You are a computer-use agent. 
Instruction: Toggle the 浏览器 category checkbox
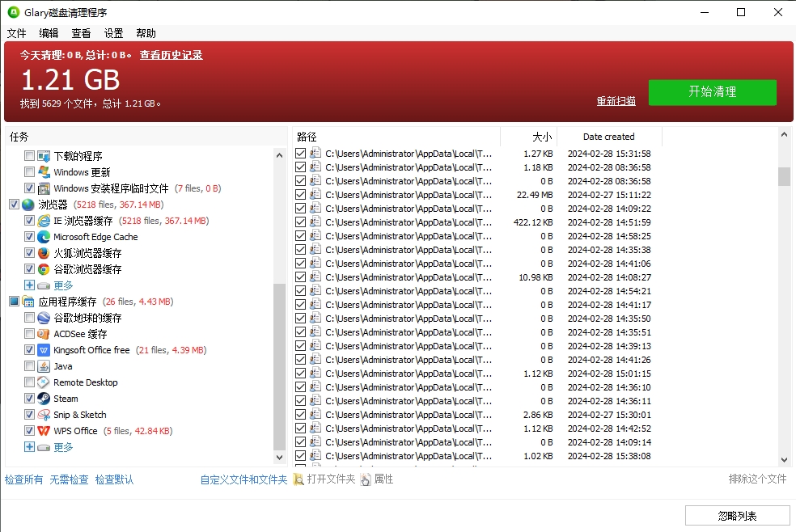click(x=13, y=205)
